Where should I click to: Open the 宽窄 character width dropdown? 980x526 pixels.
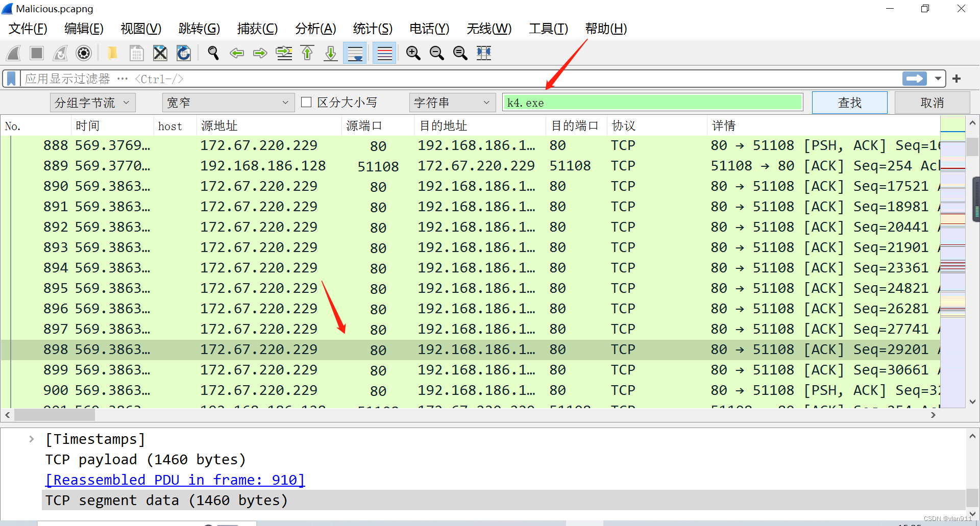(228, 103)
